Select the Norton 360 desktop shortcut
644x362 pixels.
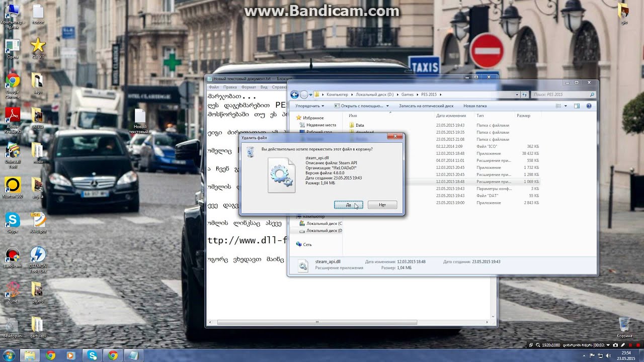pyautogui.click(x=12, y=187)
